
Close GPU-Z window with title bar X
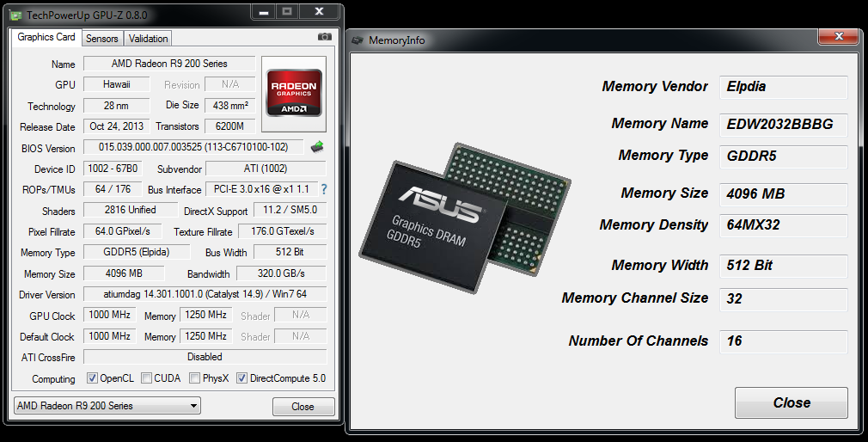click(320, 12)
